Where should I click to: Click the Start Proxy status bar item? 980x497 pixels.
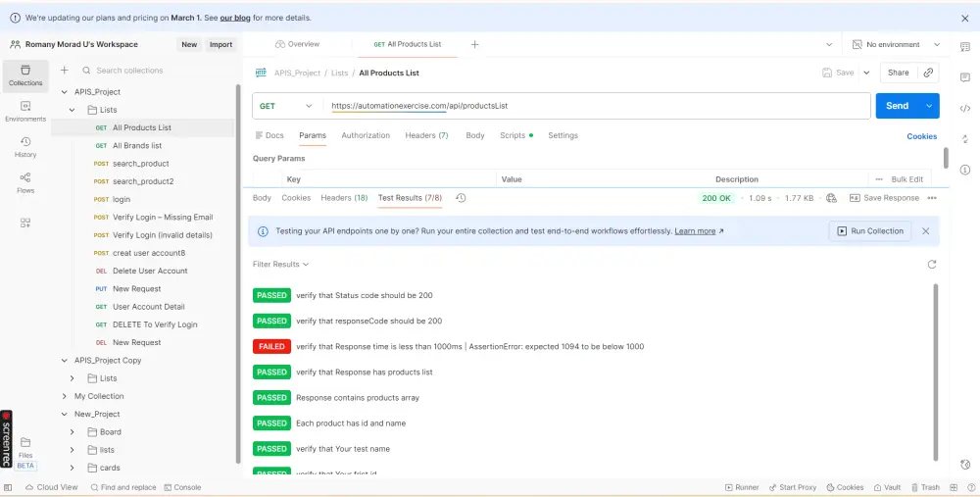coord(793,487)
